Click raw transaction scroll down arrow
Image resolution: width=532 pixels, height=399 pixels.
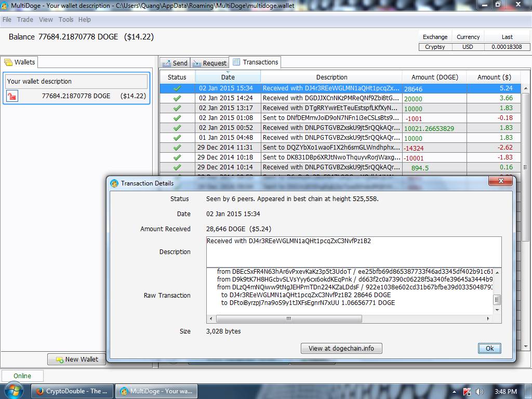tap(497, 310)
